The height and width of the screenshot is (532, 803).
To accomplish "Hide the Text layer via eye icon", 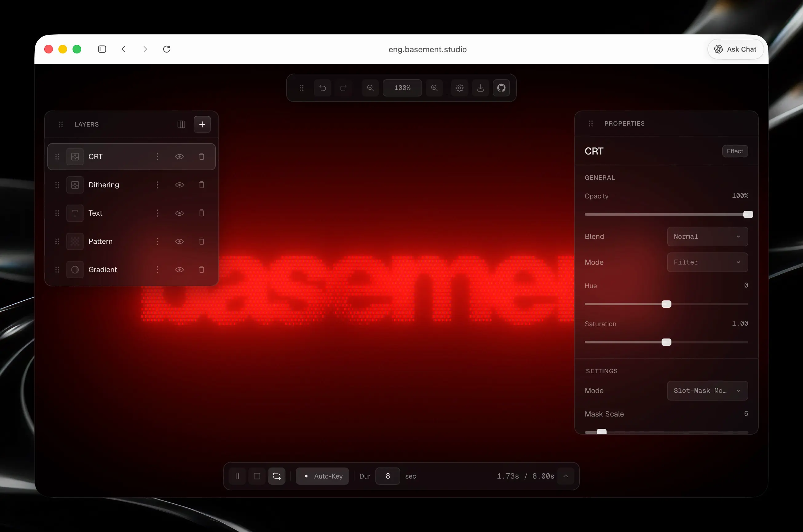I will 179,213.
